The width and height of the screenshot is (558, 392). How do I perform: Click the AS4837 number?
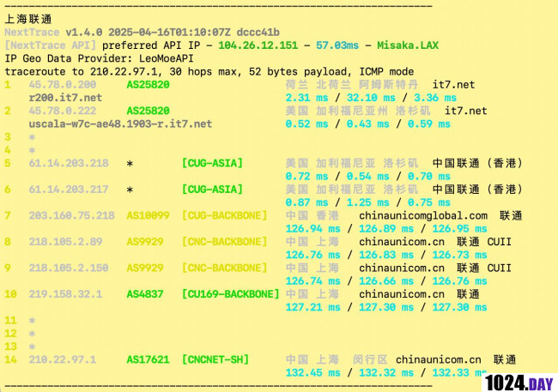(x=145, y=293)
